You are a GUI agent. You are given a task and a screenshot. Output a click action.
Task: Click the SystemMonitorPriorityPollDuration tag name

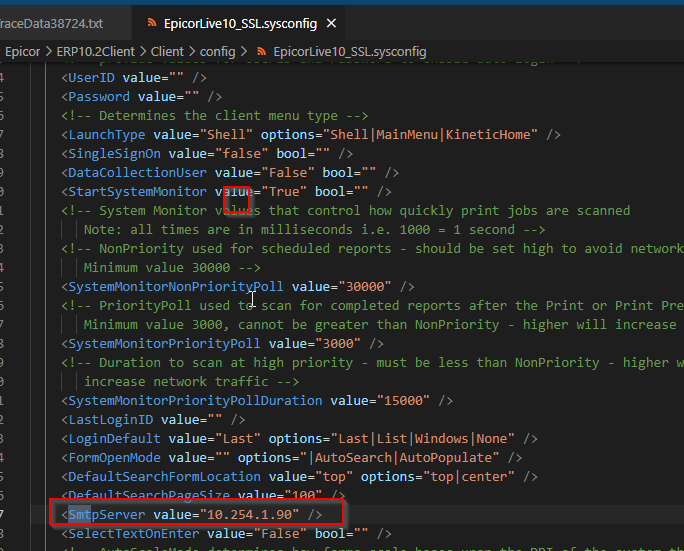(x=195, y=400)
